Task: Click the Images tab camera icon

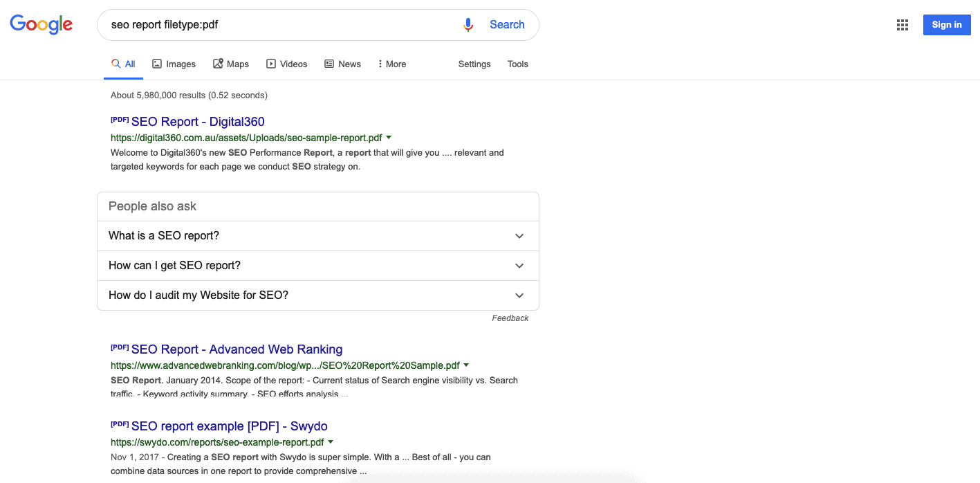Action: [158, 63]
